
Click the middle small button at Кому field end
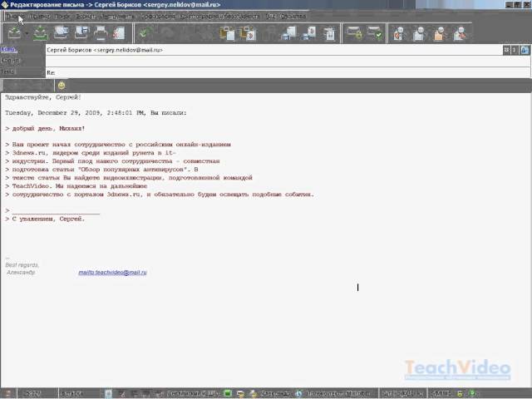515,50
